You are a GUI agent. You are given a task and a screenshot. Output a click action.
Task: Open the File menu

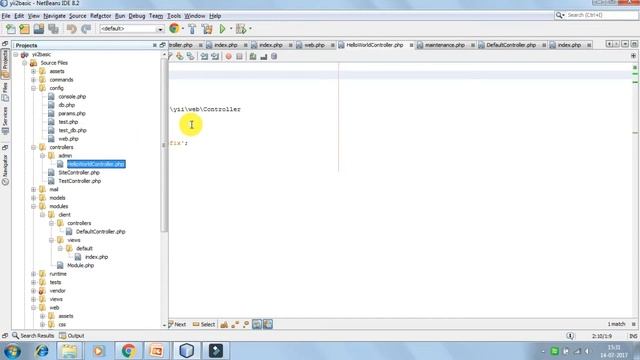click(6, 16)
